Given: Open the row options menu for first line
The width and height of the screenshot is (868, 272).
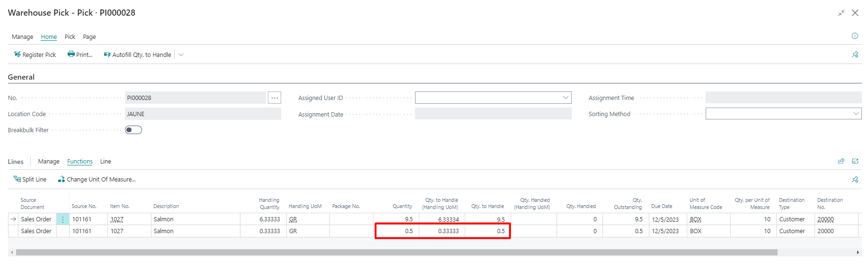Looking at the screenshot, I should pyautogui.click(x=62, y=219).
